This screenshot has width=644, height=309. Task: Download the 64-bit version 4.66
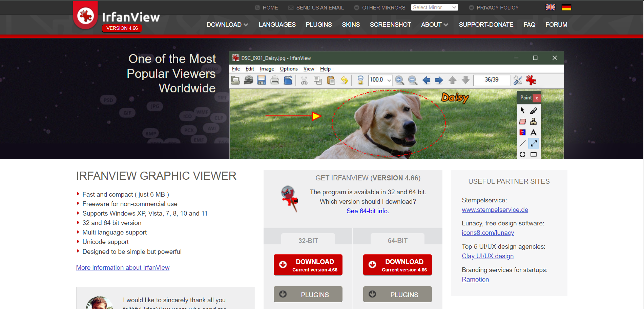[397, 265]
